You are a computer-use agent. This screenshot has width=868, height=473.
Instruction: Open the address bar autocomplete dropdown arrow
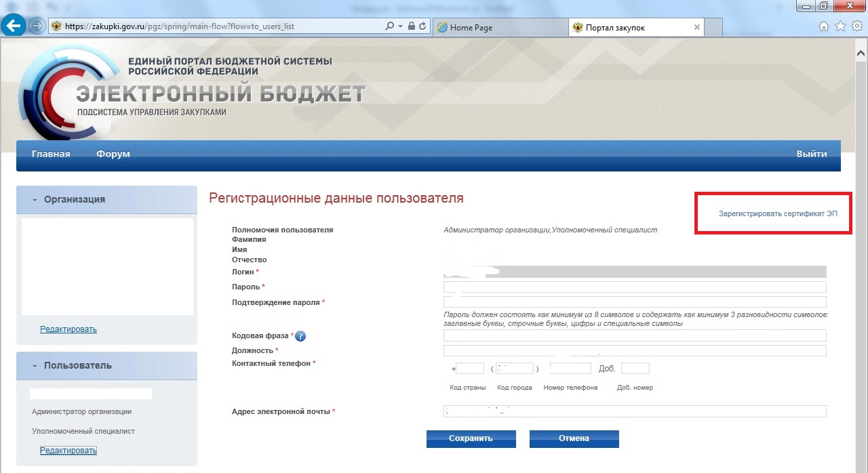tap(400, 27)
